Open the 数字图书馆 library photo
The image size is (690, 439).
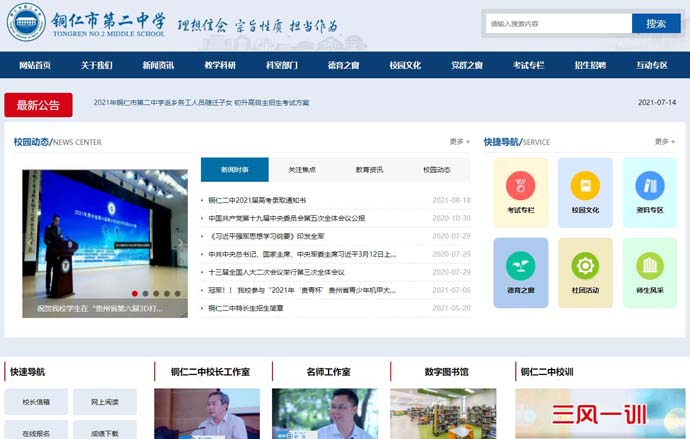tap(443, 413)
